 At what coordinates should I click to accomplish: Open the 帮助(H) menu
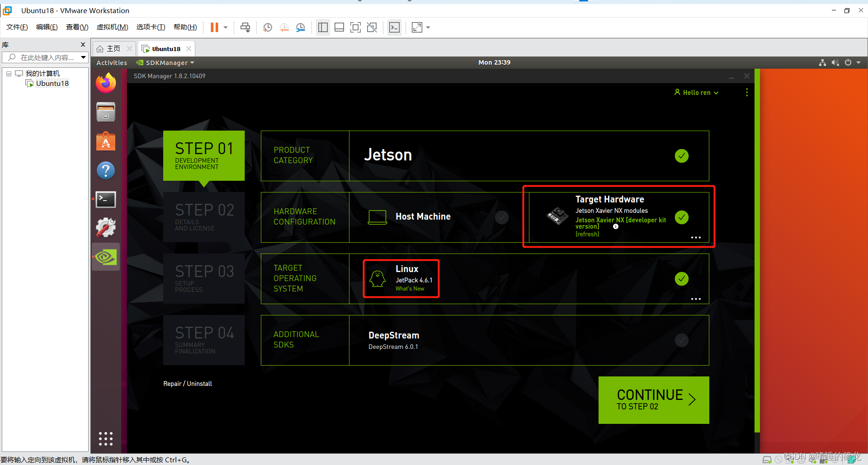click(x=185, y=27)
